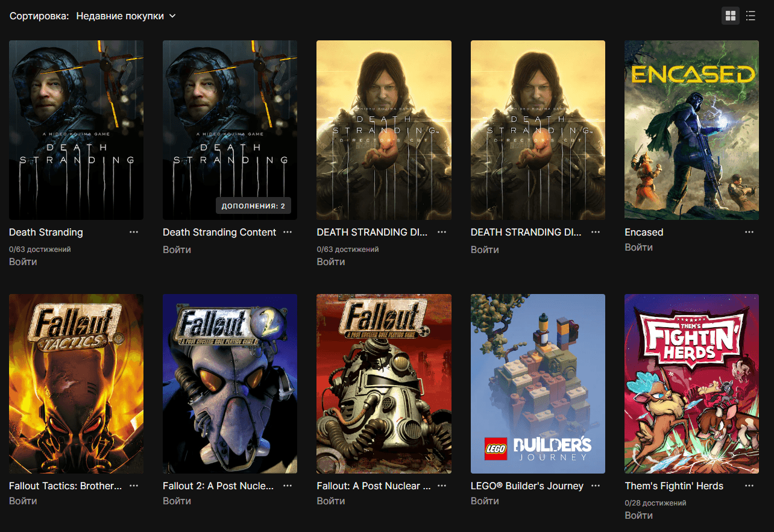Select the Death Stranding Content cover art

pos(230,130)
